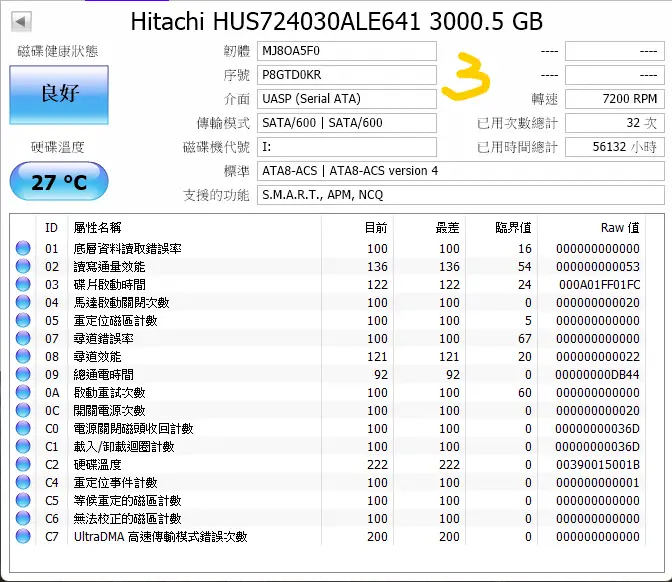Select the 無法校正的磁區計數 attribute name
This screenshot has width=672, height=582.
127,519
